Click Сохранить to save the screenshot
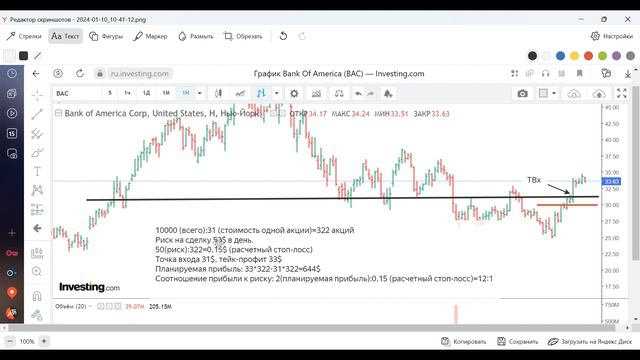 tap(518, 342)
